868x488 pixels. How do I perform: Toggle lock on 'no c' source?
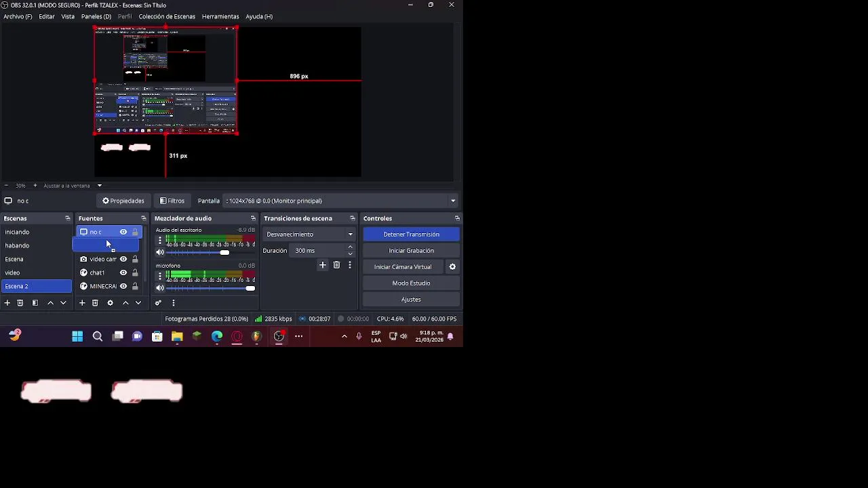click(135, 232)
